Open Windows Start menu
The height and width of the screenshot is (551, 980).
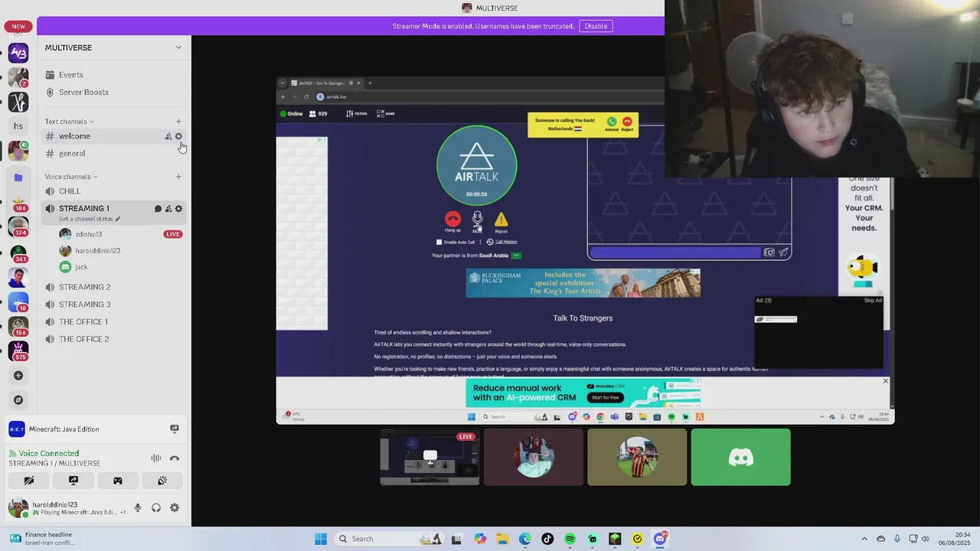pyautogui.click(x=321, y=539)
